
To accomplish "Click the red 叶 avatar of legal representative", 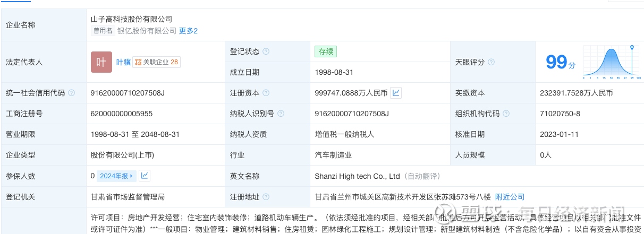I will (101, 62).
